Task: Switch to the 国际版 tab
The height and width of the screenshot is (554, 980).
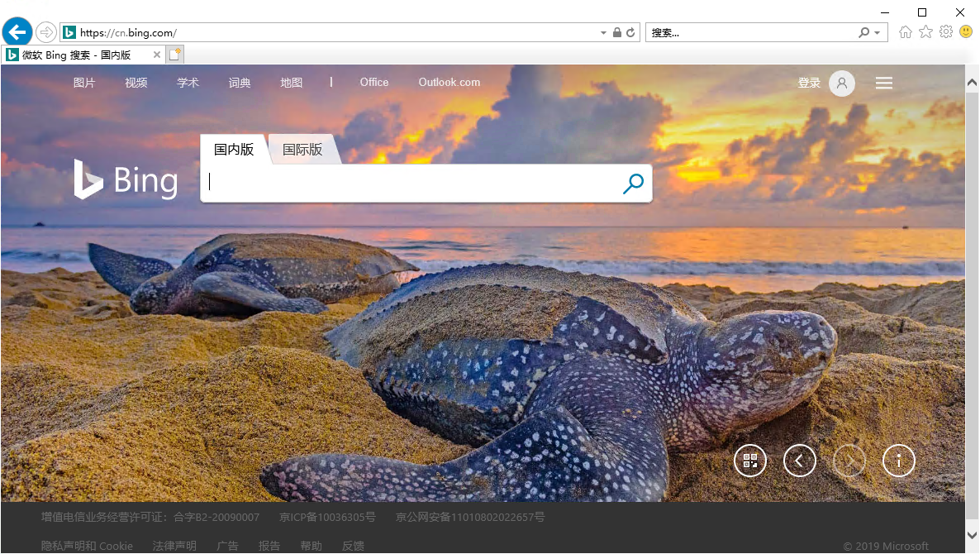Action: click(302, 150)
